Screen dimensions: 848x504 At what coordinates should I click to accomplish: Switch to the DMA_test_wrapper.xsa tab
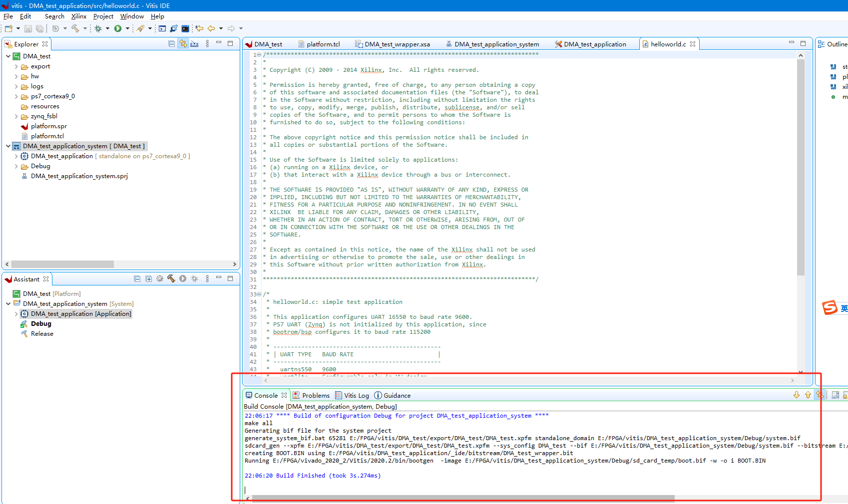tap(393, 44)
